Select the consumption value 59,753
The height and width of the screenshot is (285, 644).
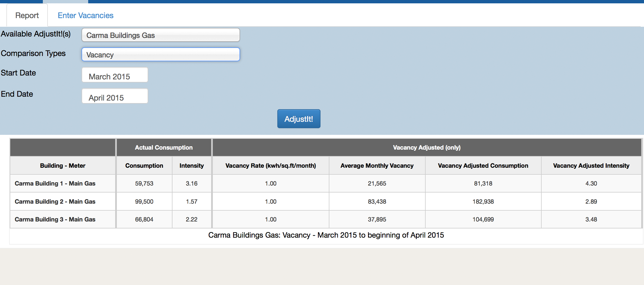[144, 183]
